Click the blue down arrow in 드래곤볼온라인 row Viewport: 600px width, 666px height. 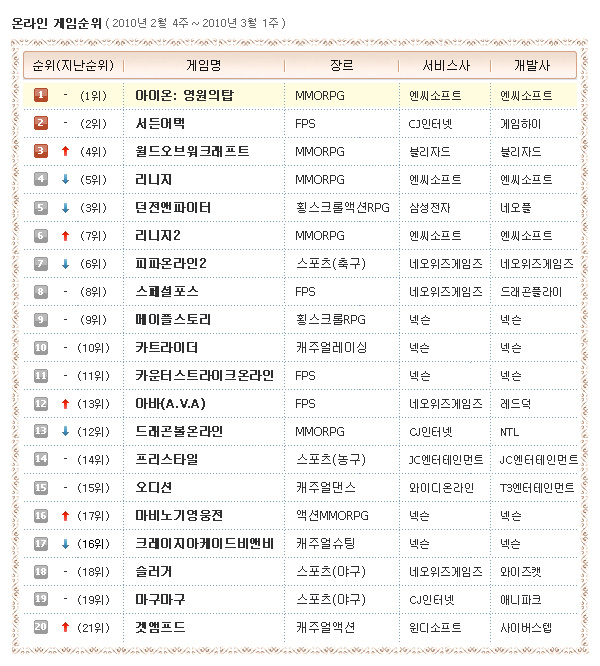(65, 431)
